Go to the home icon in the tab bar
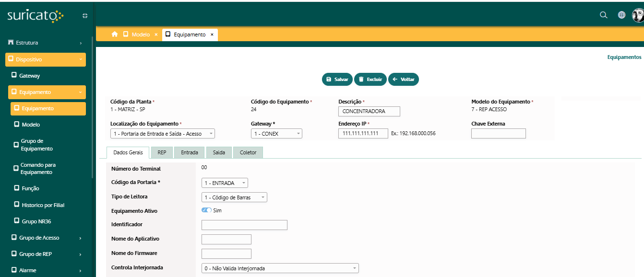Screen dimensions: 644x277 click(x=115, y=35)
